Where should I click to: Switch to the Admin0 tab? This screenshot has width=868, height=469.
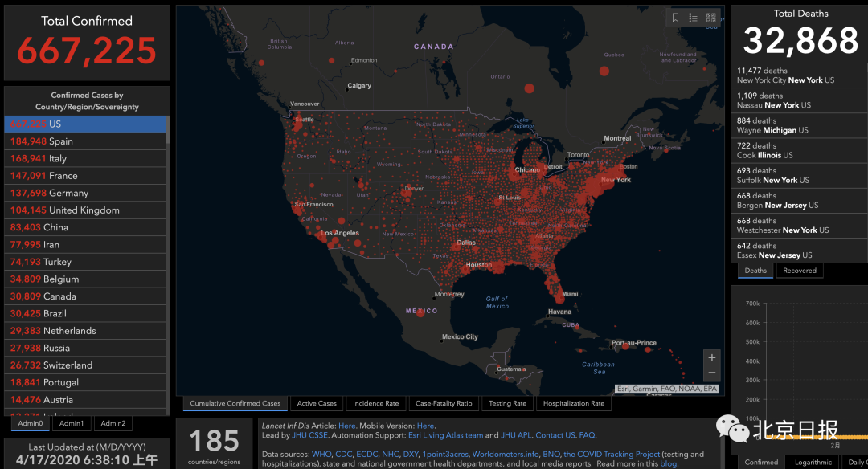point(31,423)
